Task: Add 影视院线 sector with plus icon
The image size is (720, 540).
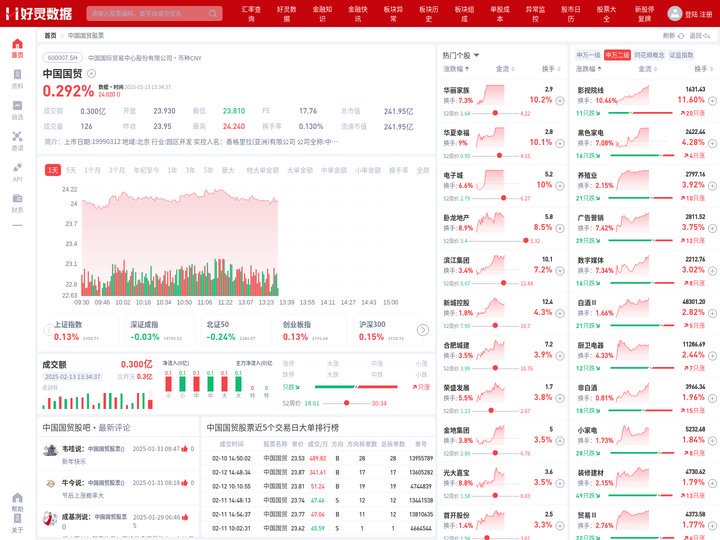Action: coord(712,101)
